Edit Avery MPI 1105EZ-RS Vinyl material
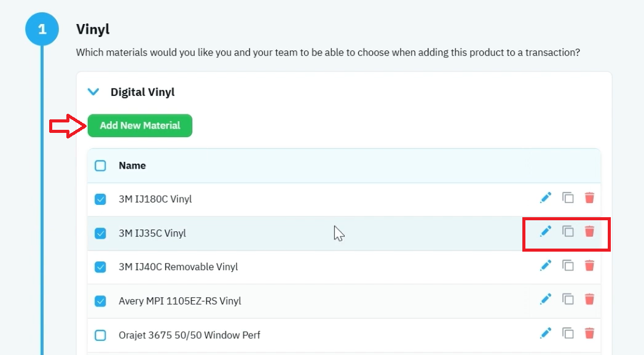This screenshot has width=644, height=355. tap(546, 299)
